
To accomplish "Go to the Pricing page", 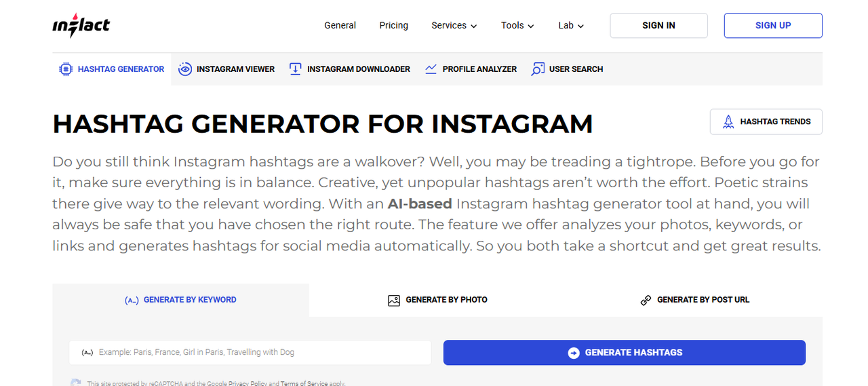I will pyautogui.click(x=393, y=26).
